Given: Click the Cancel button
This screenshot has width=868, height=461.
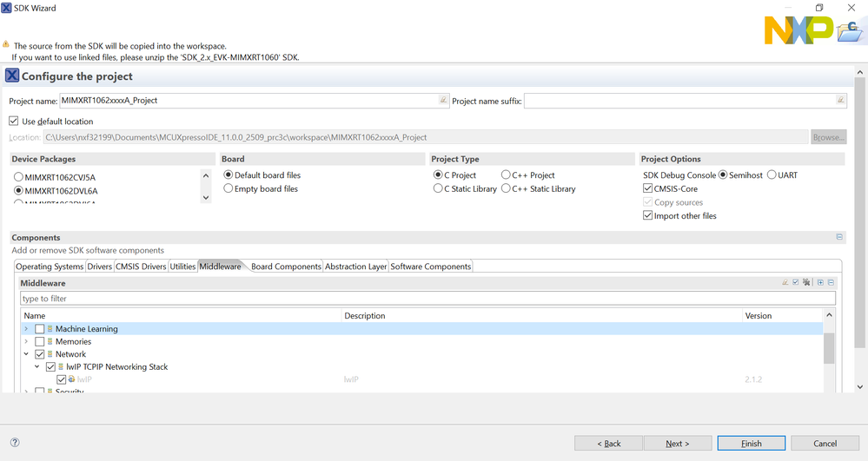Looking at the screenshot, I should pyautogui.click(x=825, y=444).
